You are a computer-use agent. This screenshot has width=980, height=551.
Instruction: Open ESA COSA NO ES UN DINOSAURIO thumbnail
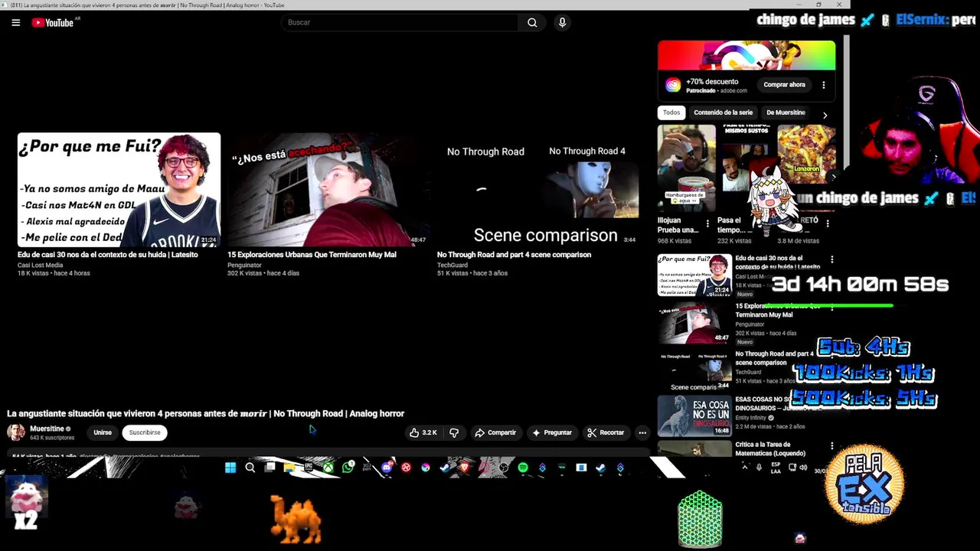point(694,416)
